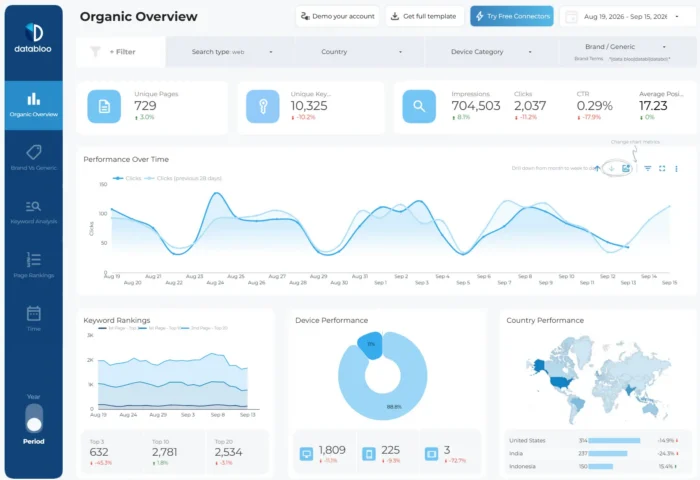This screenshot has width=700, height=480.
Task: Click the desktop device icon
Action: [x=306, y=454]
